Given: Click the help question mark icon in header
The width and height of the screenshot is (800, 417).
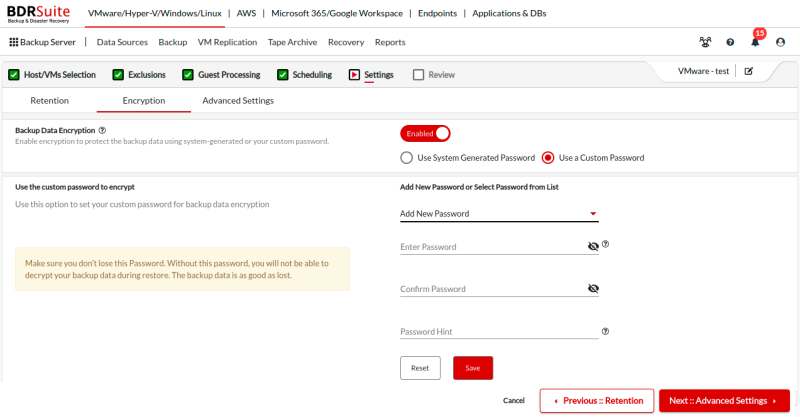Looking at the screenshot, I should [730, 42].
